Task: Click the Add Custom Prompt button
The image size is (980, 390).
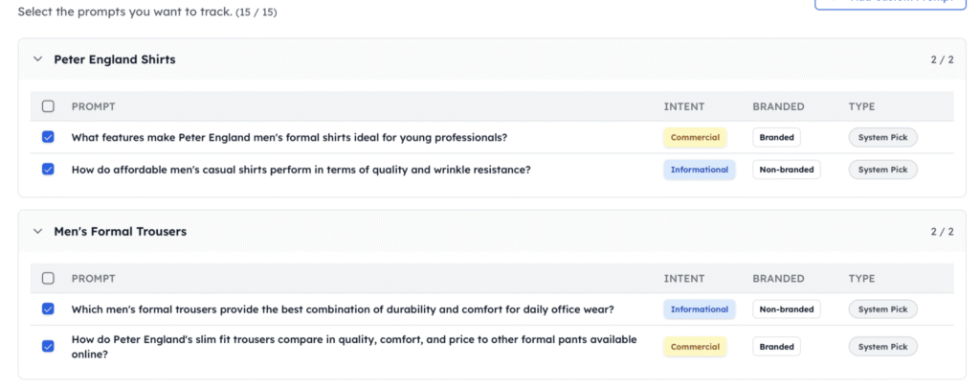Action: coord(891,5)
